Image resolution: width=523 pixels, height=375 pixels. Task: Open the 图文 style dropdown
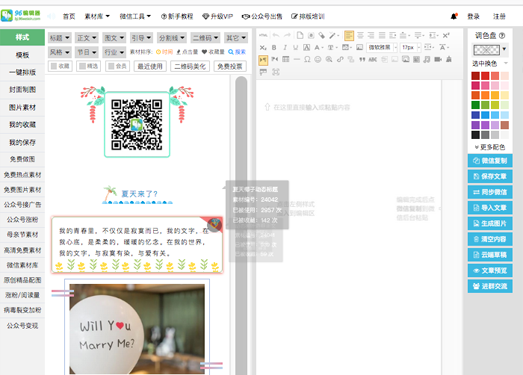[114, 38]
